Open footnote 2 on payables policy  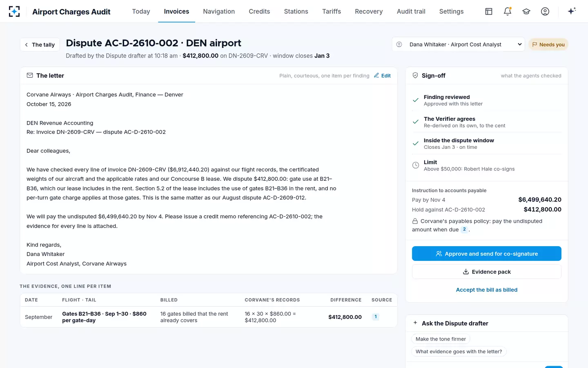pos(464,229)
